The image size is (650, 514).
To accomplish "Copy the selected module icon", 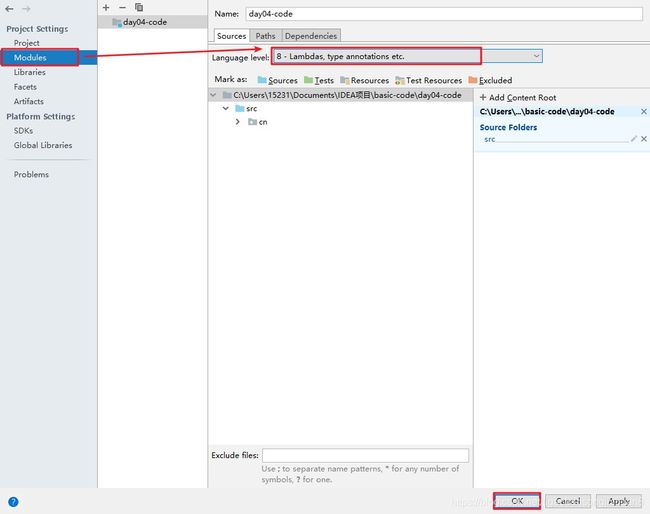I will 139,7.
